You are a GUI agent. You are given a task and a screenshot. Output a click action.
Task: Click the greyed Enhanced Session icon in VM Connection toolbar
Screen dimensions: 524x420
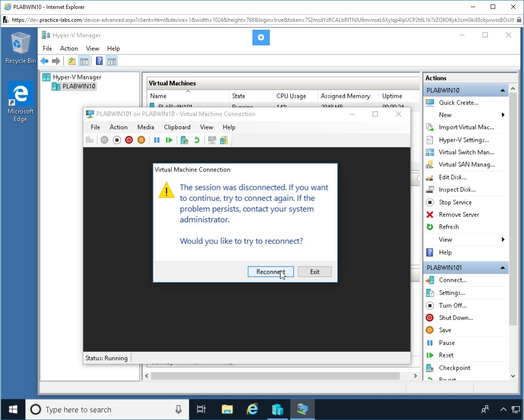tap(212, 140)
